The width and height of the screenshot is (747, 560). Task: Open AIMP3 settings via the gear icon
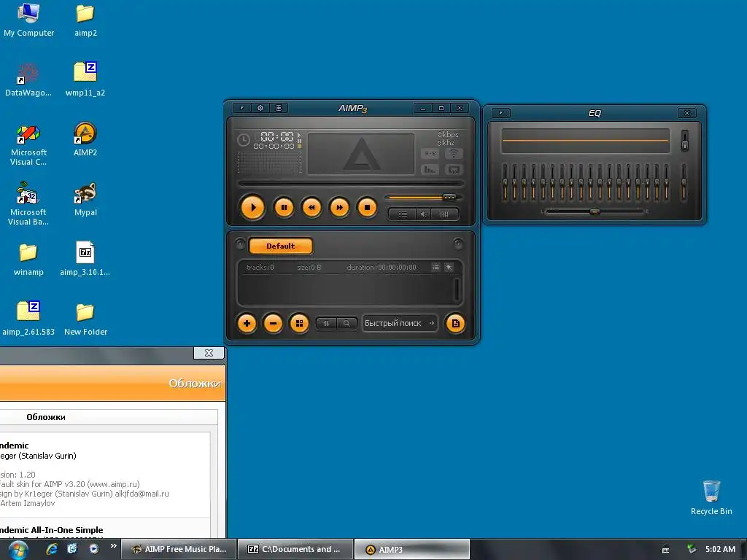pos(260,108)
